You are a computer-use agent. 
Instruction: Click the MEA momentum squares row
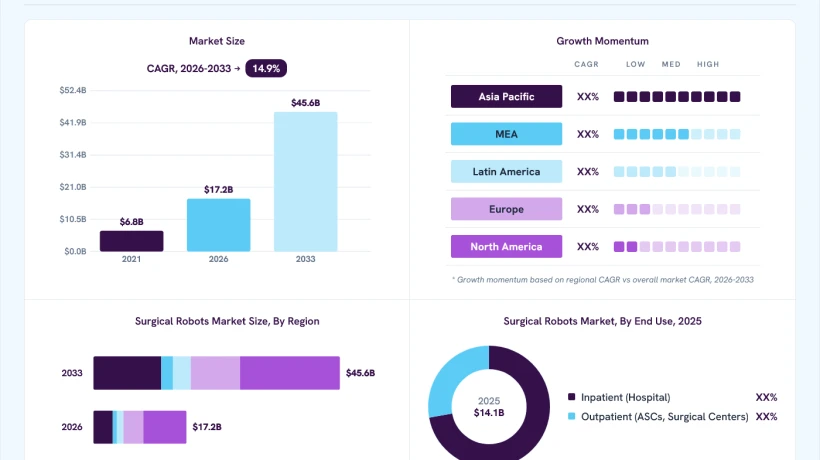(x=677, y=134)
